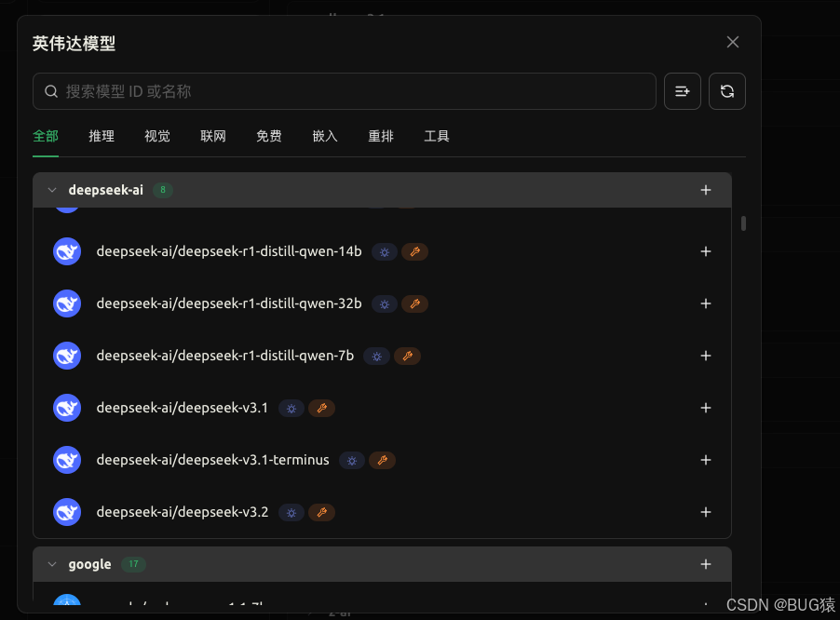Click the google count badge 17
The width and height of the screenshot is (840, 620).
(x=133, y=564)
